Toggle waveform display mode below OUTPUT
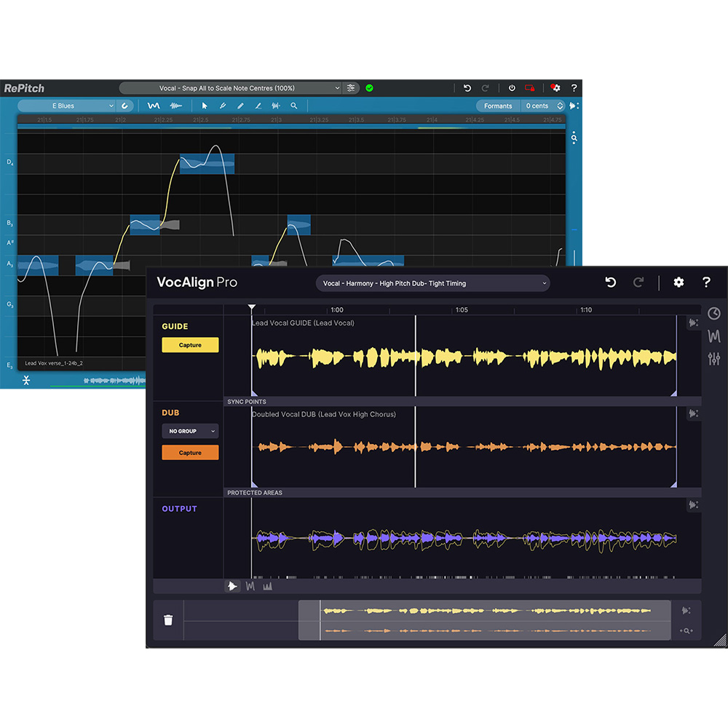The width and height of the screenshot is (728, 728). pos(232,586)
